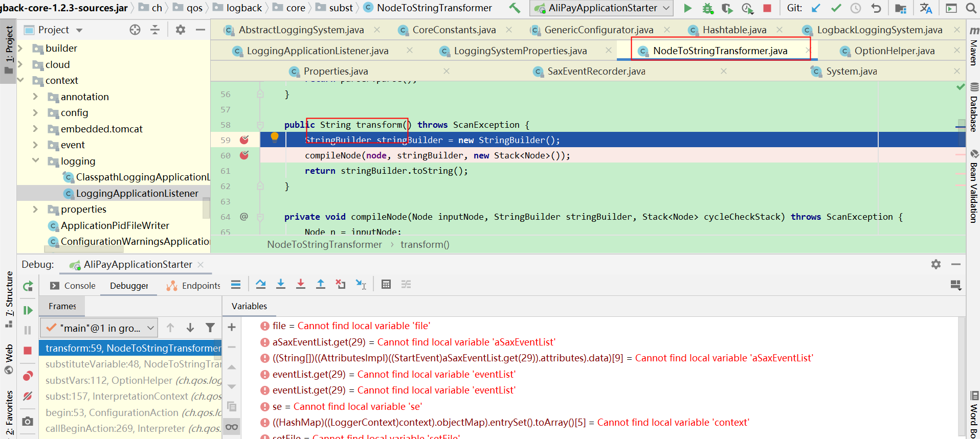Screen dimensions: 980x439
Task: Run the AliPayApplicationStarter configuration
Action: (688, 8)
